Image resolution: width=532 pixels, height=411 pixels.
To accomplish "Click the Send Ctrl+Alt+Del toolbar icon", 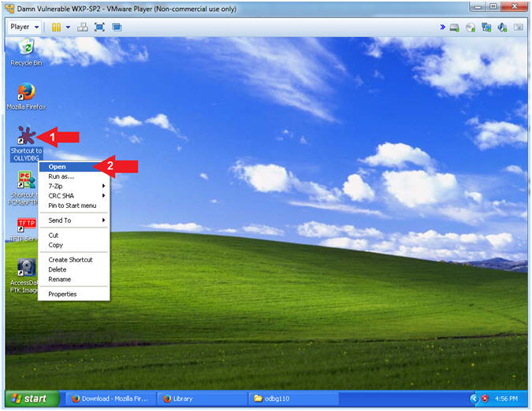I will 83,27.
